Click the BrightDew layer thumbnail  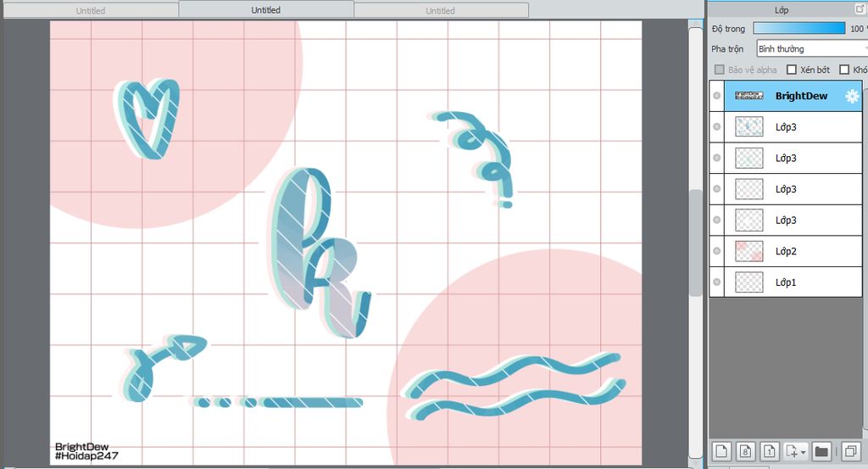point(749,96)
